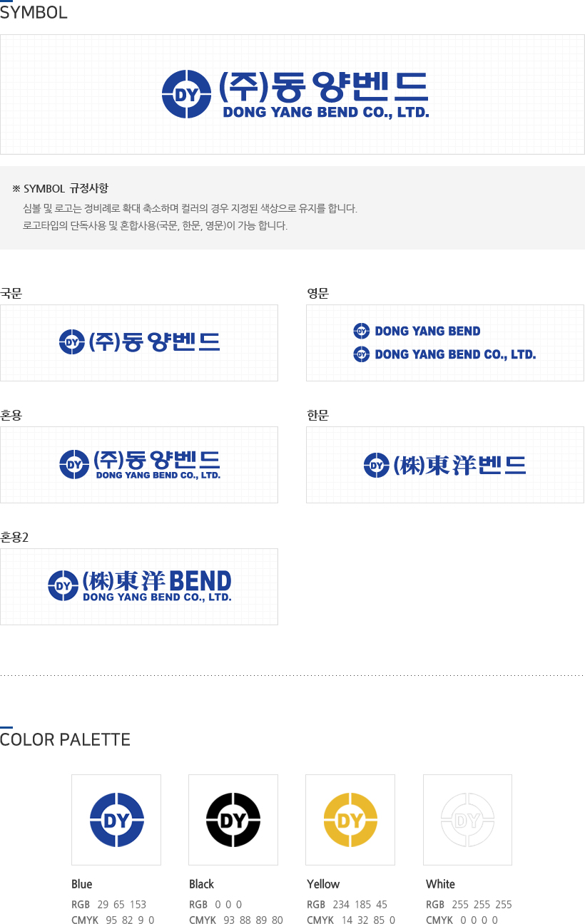This screenshot has height=924, width=585.
Task: Click the DY emblem beside DONG YANG BEND CO., LTD.
Action: click(x=362, y=354)
